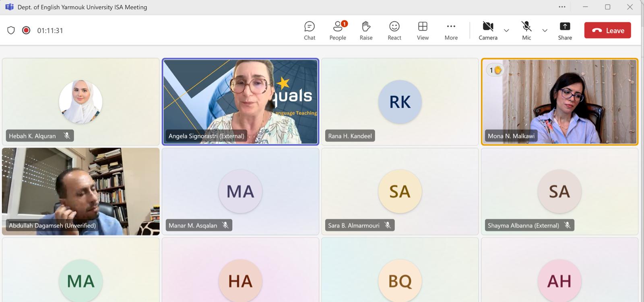Open the People participants list
The height and width of the screenshot is (302, 644).
[x=338, y=31]
